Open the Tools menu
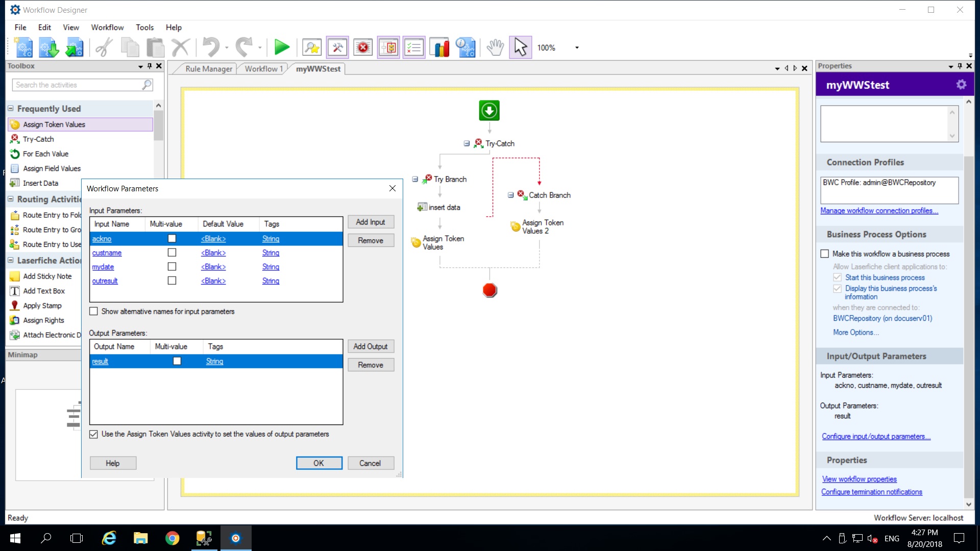Screen dimensions: 980x551 tap(144, 28)
